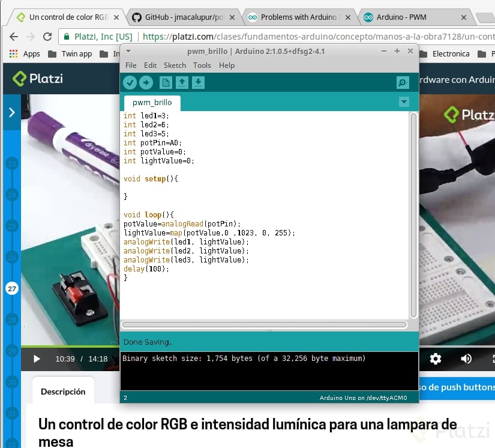Viewport: 495px width, 448px height.
Task: Open the File menu in Arduino
Action: 131,65
